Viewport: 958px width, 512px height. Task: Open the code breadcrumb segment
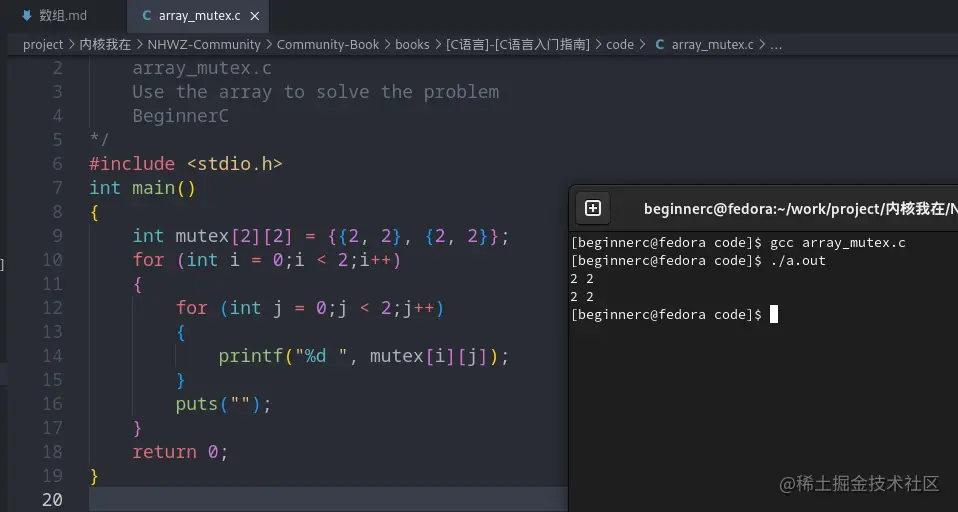point(620,45)
